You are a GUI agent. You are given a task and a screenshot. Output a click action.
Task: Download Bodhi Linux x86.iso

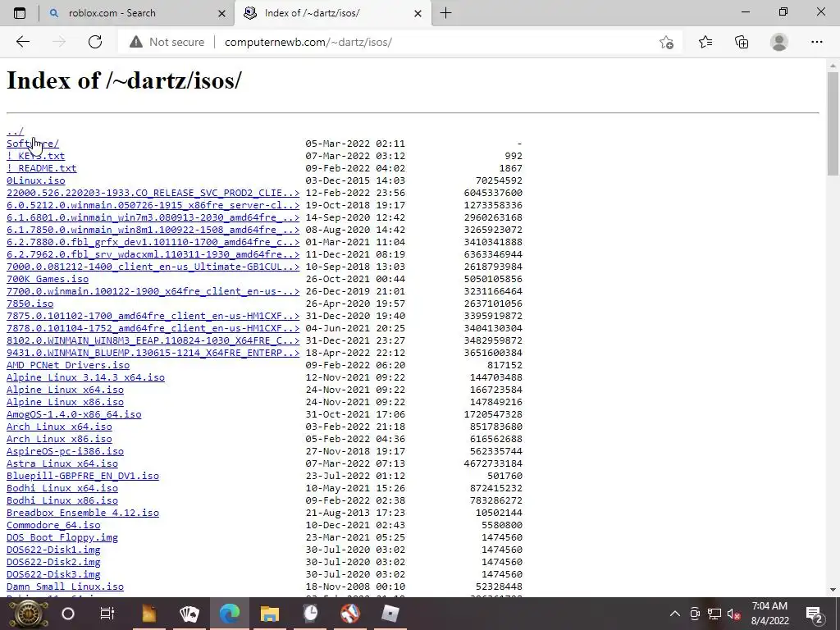click(62, 501)
